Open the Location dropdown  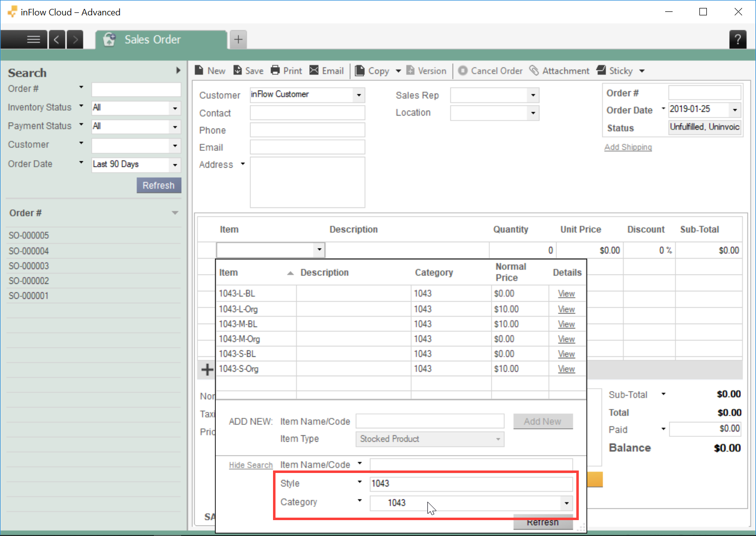(x=533, y=113)
